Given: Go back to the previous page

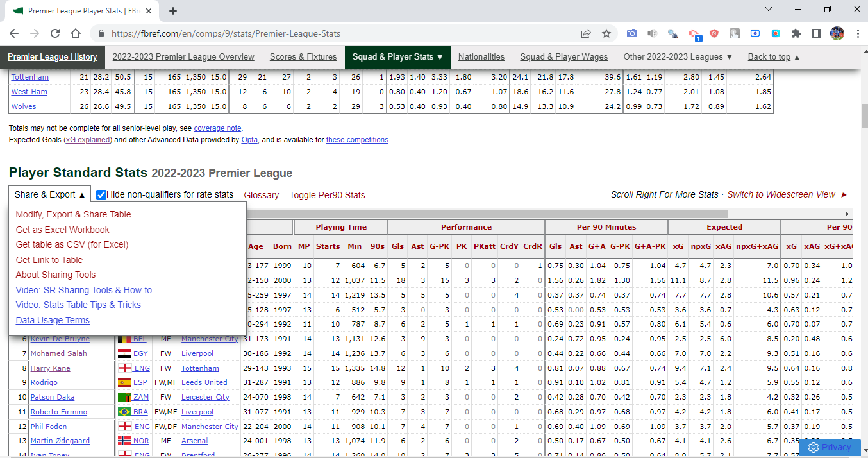Looking at the screenshot, I should point(14,33).
